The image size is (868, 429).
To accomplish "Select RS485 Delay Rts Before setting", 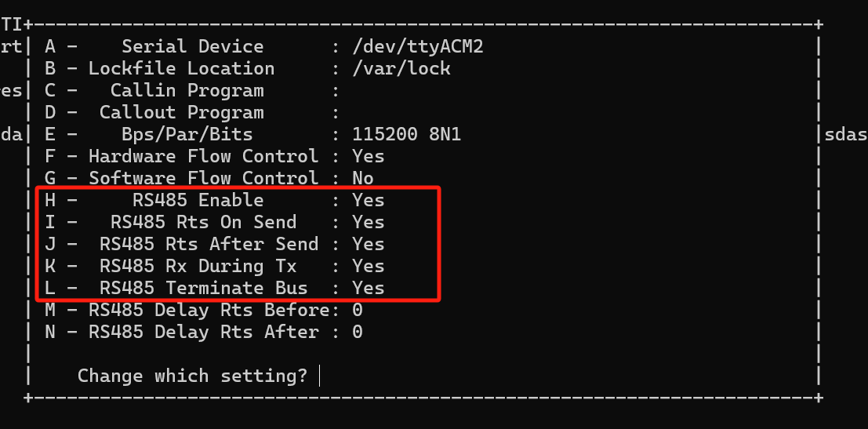I will click(209, 310).
